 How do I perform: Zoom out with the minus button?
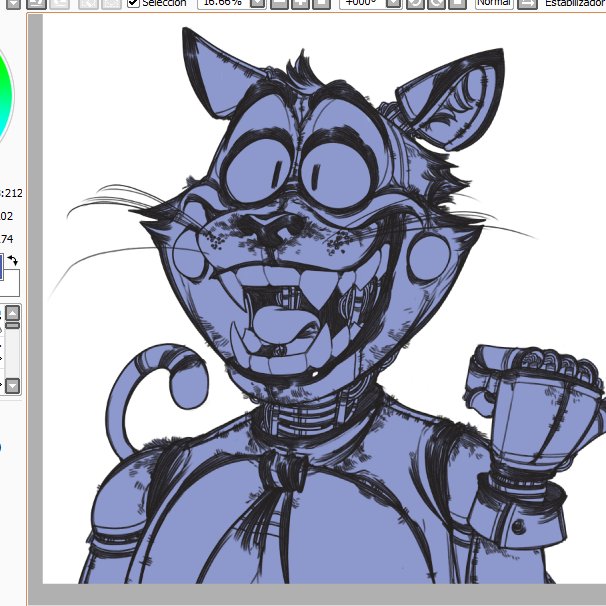[x=279, y=3]
